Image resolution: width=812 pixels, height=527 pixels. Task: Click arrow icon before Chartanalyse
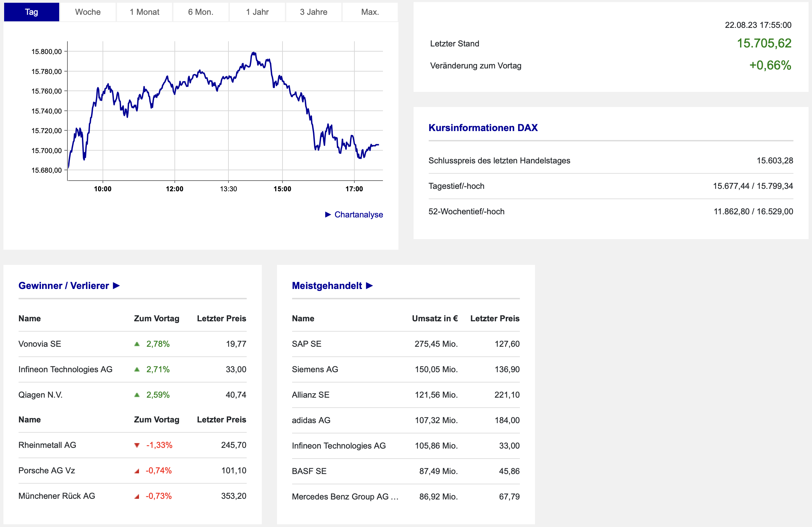click(328, 215)
